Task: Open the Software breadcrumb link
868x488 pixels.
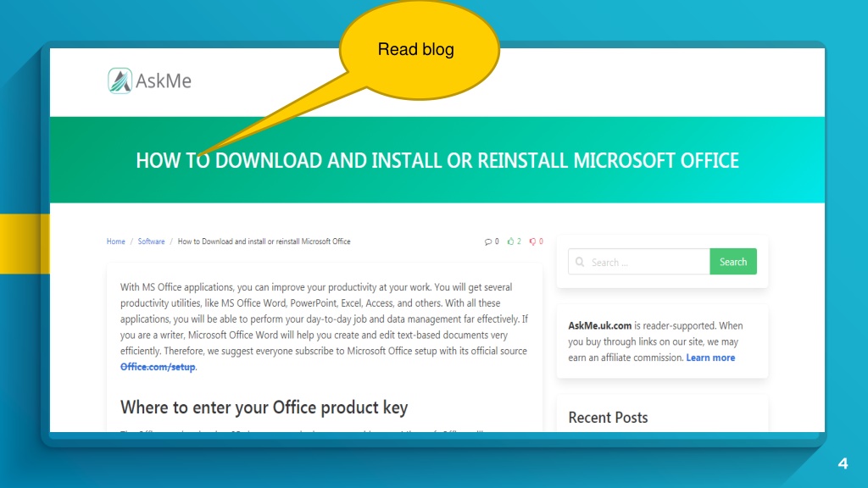Action: (x=151, y=241)
